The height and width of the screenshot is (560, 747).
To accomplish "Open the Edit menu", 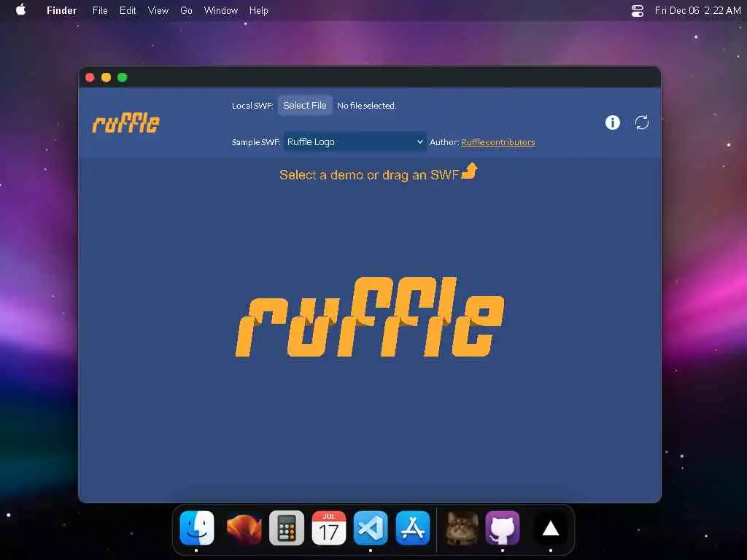I will 128,10.
